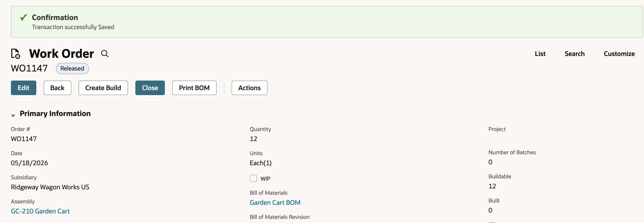
Task: Click Create Build
Action: click(103, 88)
